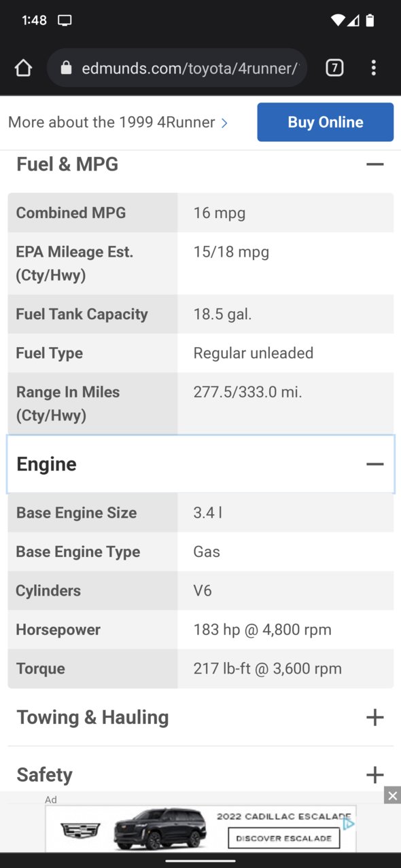This screenshot has height=868, width=401.
Task: Open the tab switcher showing 7 tabs
Action: (x=334, y=68)
